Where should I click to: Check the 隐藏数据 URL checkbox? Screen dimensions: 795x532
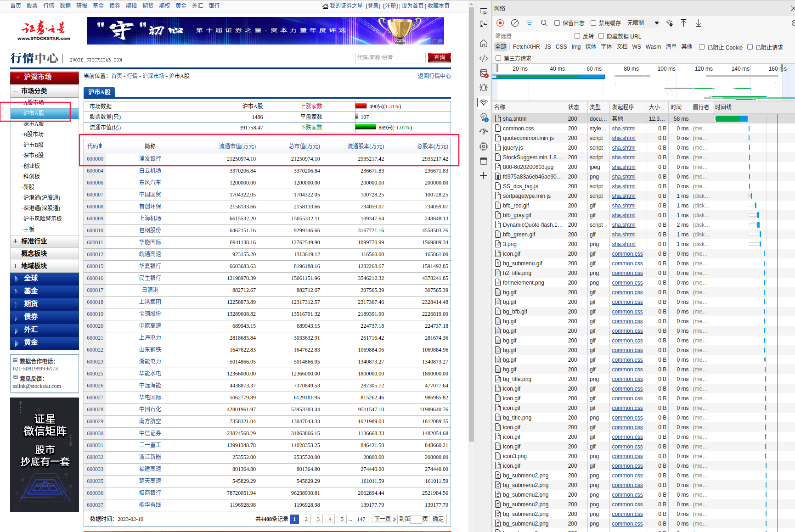(601, 36)
